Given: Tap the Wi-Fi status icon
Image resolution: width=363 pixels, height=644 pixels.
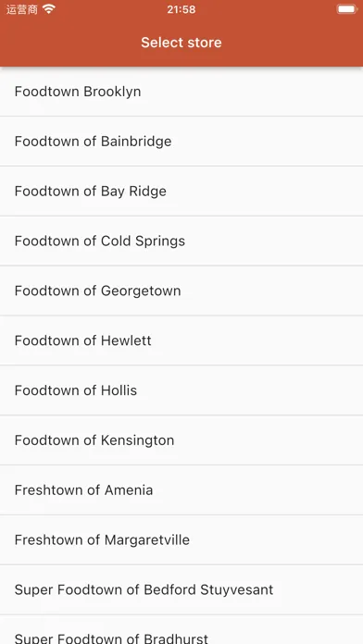Looking at the screenshot, I should (49, 9).
